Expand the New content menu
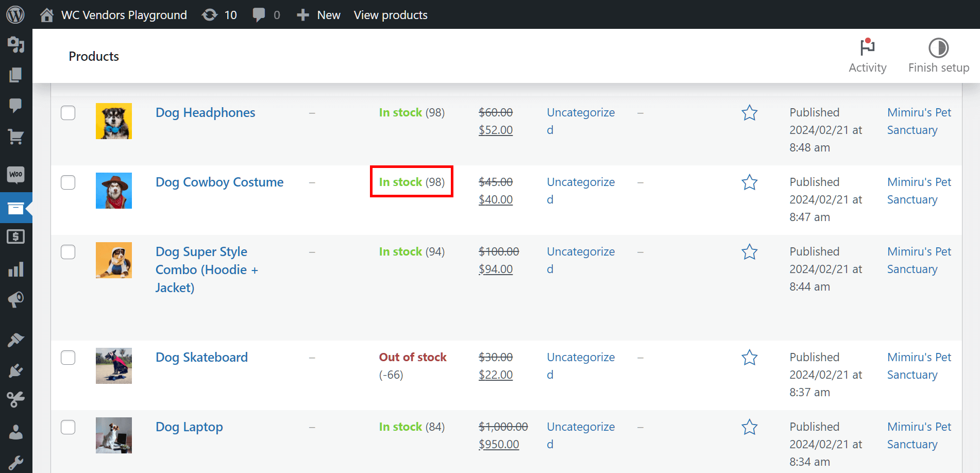 [x=318, y=15]
